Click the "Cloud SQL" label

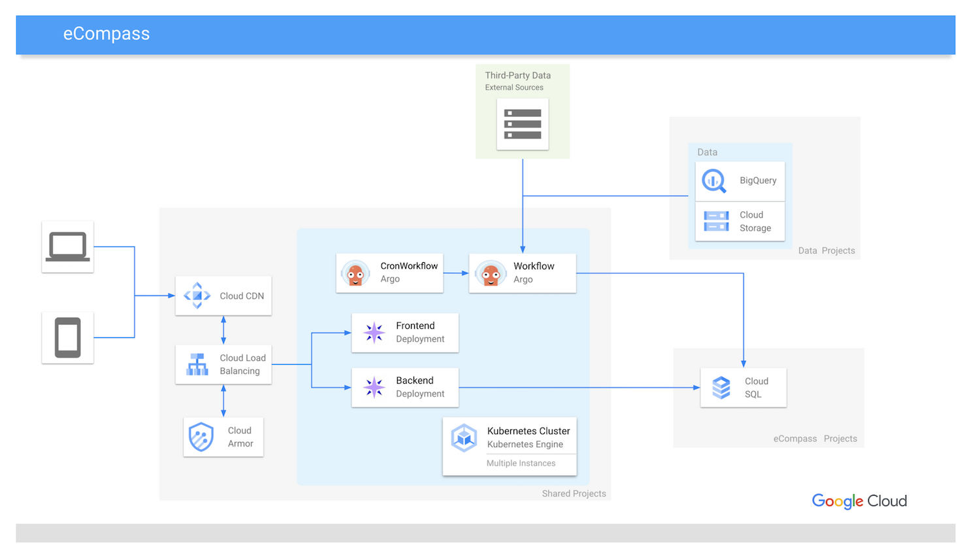tap(757, 388)
